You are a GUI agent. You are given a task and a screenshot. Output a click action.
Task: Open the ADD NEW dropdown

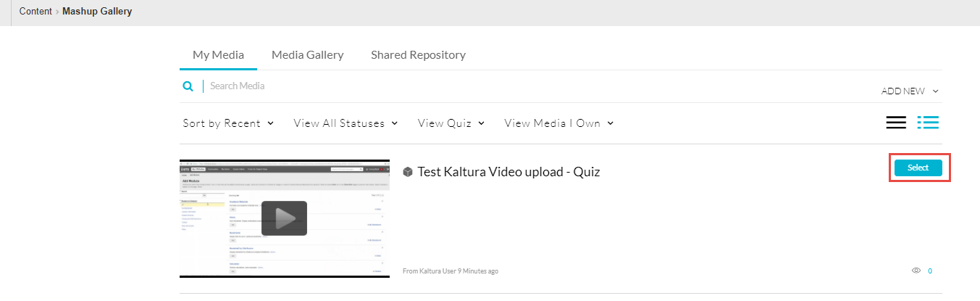pos(909,91)
